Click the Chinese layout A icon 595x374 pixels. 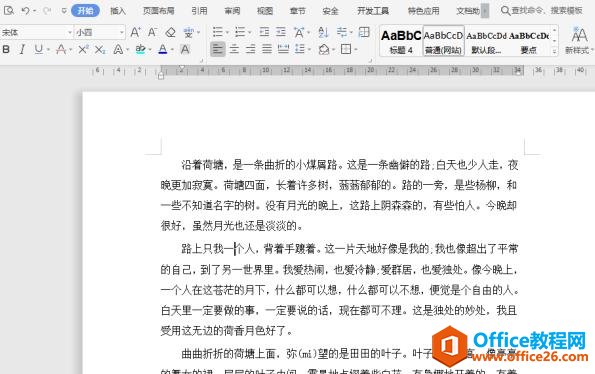point(299,32)
